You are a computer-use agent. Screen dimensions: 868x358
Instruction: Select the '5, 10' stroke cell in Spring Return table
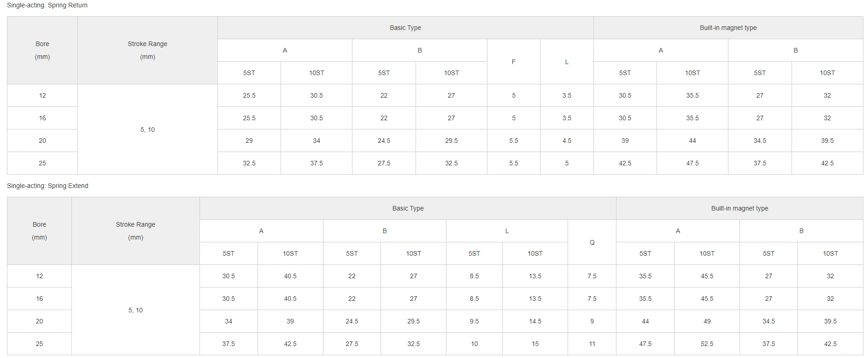pyautogui.click(x=147, y=129)
